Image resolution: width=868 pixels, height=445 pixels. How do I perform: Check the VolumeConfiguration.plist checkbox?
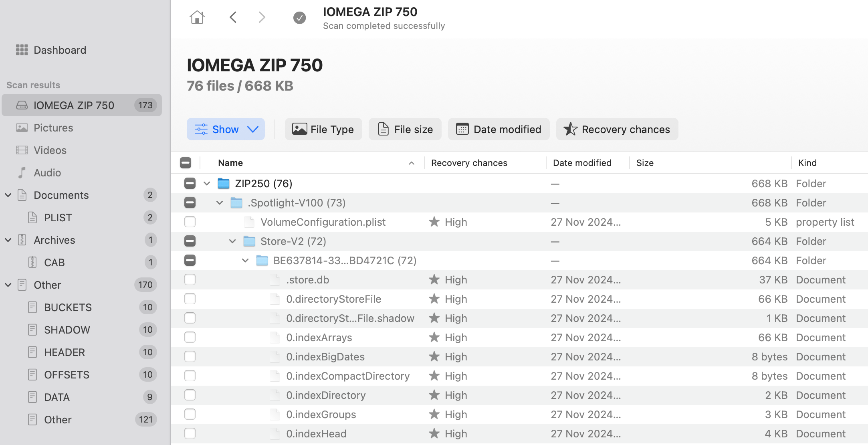(190, 222)
